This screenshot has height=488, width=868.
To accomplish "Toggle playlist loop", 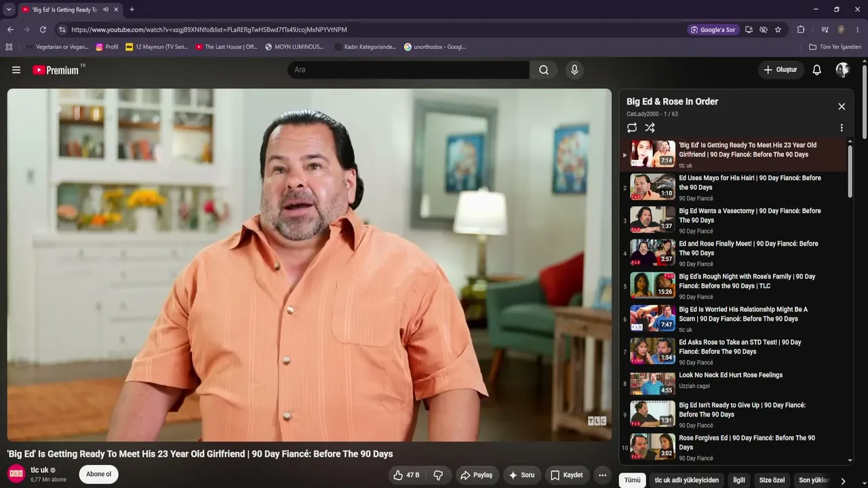I will [x=632, y=127].
